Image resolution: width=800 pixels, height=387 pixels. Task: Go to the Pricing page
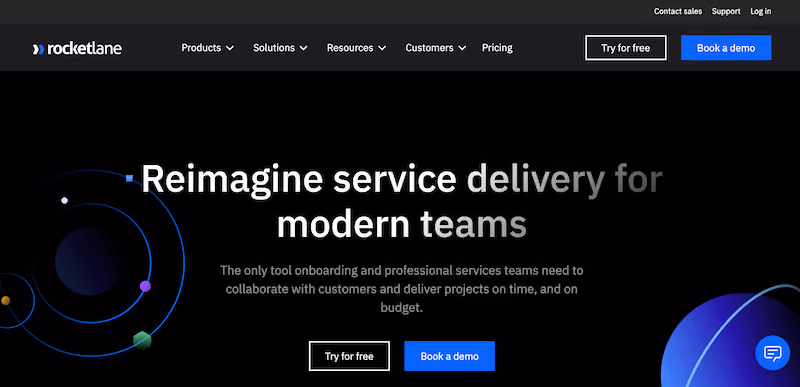tap(497, 48)
